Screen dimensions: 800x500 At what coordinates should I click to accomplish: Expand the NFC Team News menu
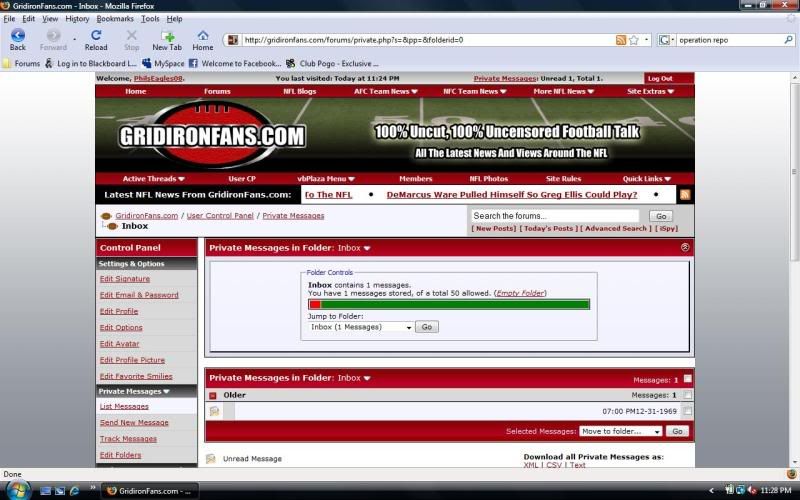point(474,91)
